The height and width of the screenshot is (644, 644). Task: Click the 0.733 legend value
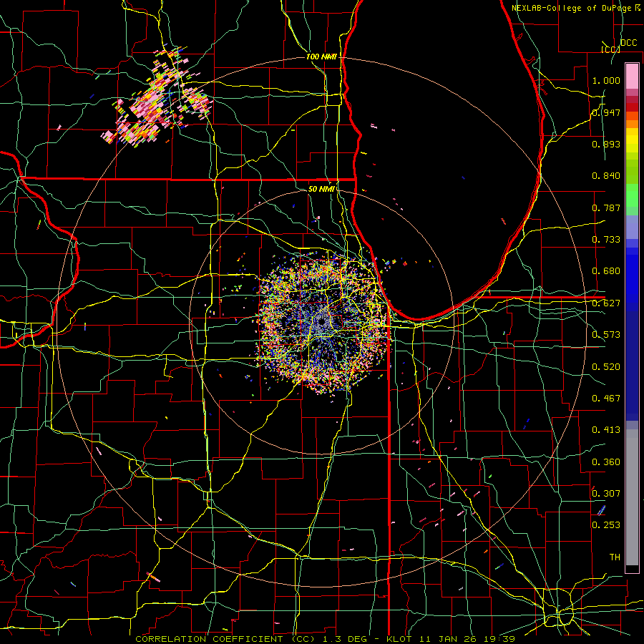coord(606,240)
